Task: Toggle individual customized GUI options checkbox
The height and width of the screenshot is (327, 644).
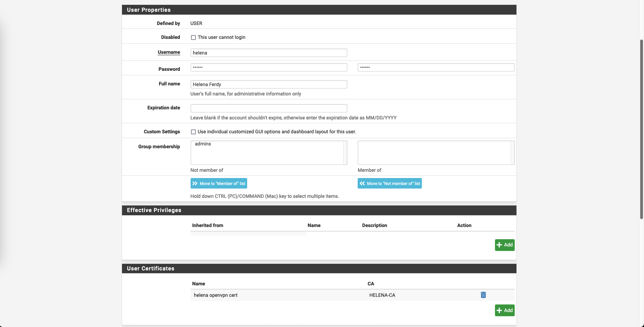Action: tap(193, 132)
